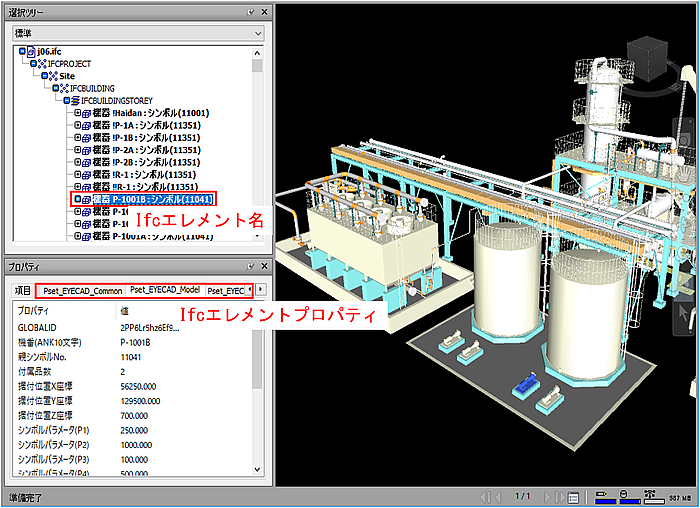Show next property tabs with right arrow

pyautogui.click(x=260, y=289)
